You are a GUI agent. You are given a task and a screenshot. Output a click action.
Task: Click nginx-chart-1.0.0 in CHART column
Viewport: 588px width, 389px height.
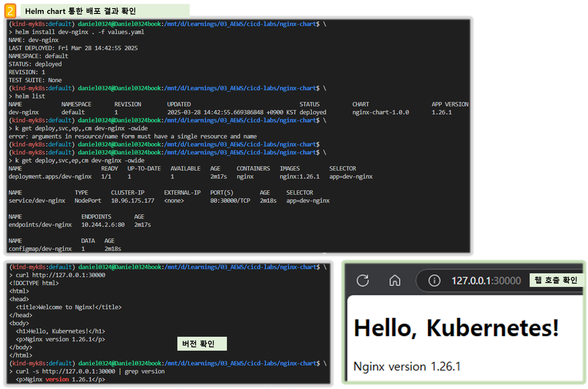[x=380, y=112]
